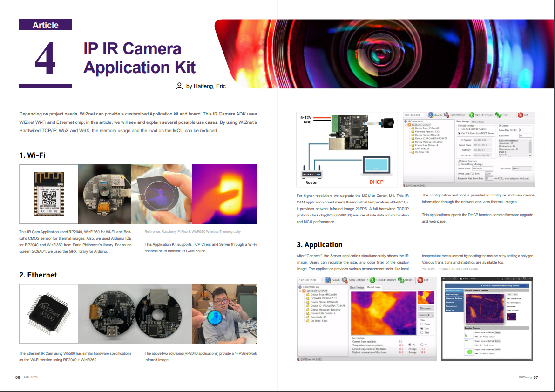Click the Frame Rate Divider input field

click(525, 130)
